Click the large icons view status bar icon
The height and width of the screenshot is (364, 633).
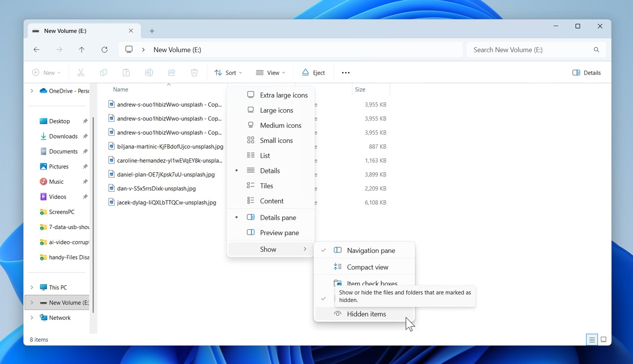click(x=604, y=340)
